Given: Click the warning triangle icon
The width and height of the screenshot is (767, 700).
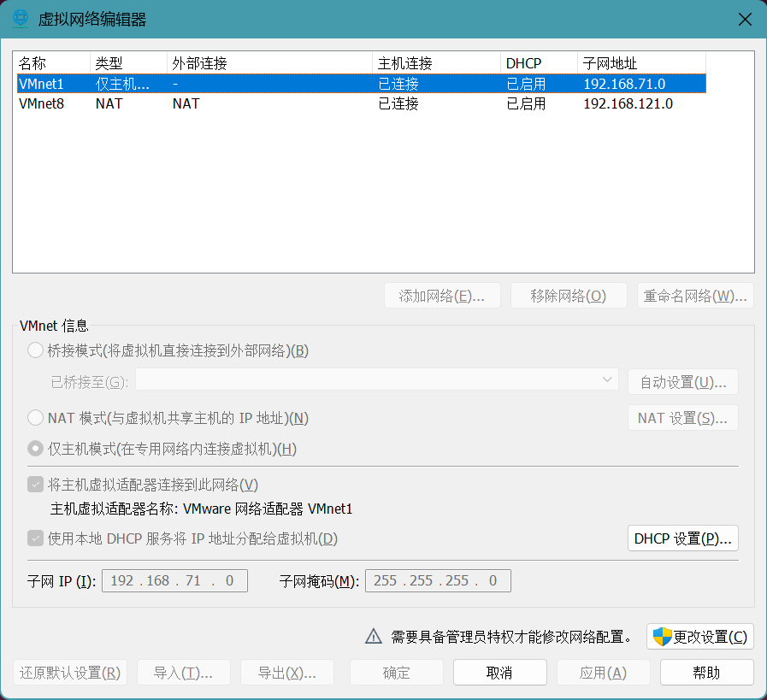Looking at the screenshot, I should click(x=373, y=637).
